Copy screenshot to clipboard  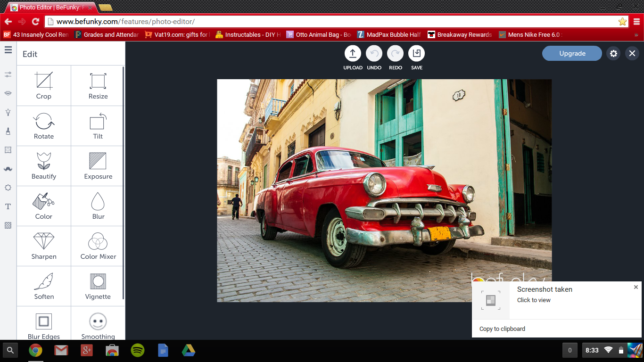[x=502, y=329]
